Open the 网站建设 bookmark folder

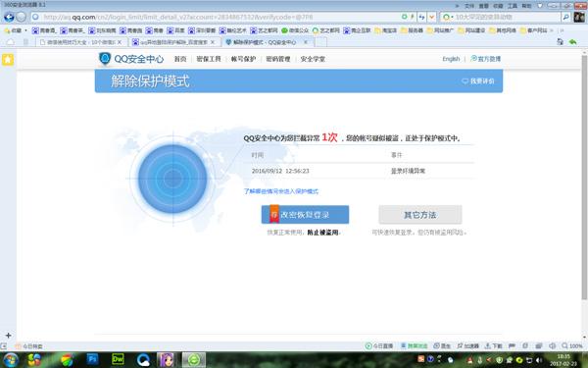pyautogui.click(x=471, y=30)
